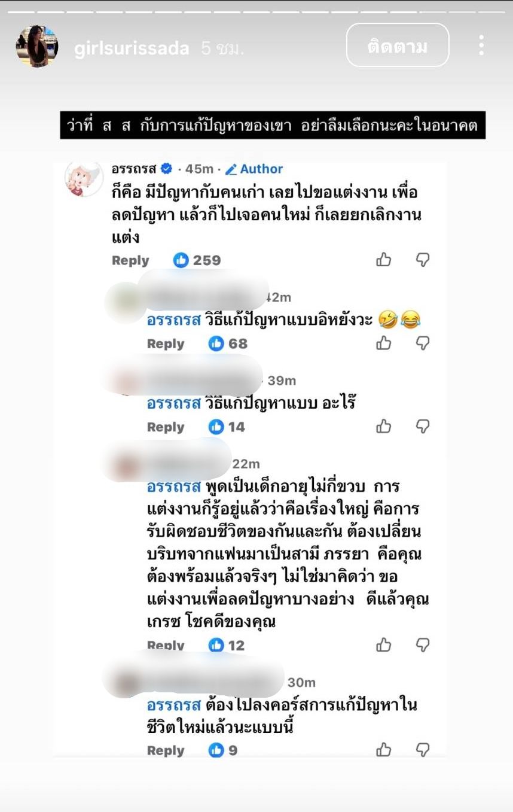Tap the story progress bar at top
The width and height of the screenshot is (513, 812).
[256, 12]
